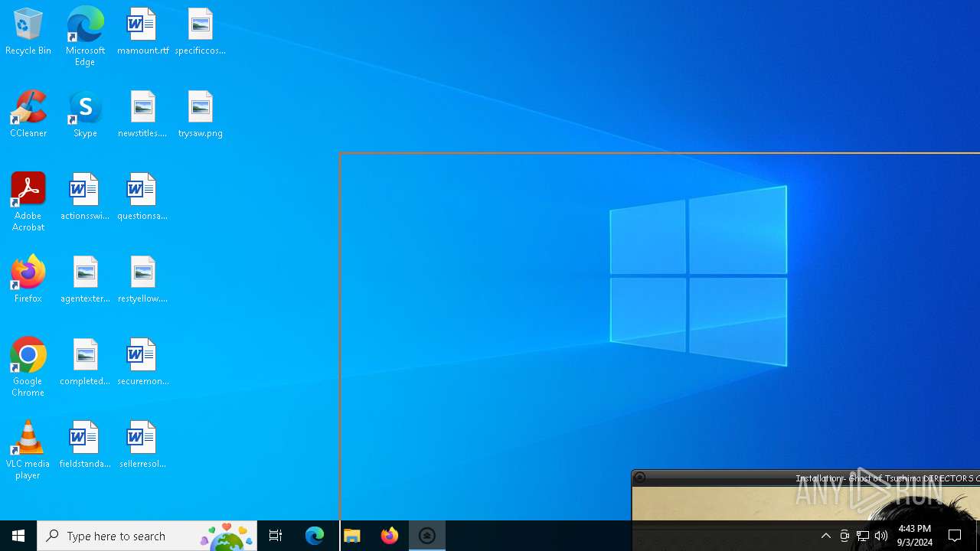Launch Microsoft Edge from the taskbar

[315, 536]
